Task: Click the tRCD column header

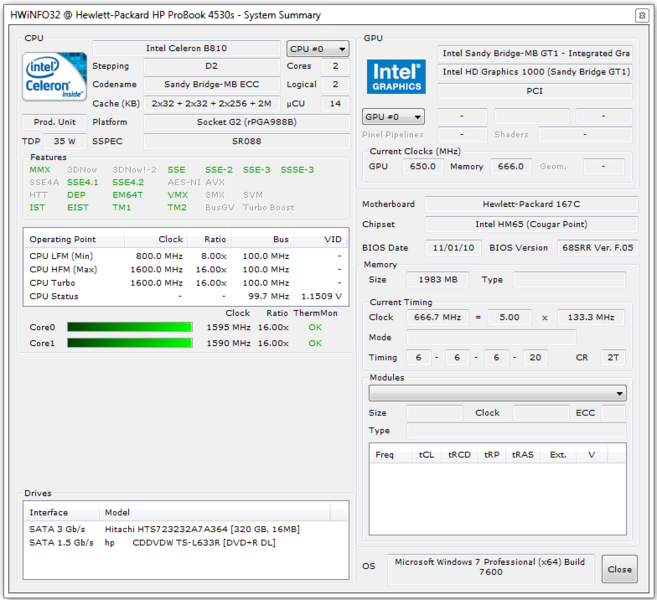Action: (459, 455)
